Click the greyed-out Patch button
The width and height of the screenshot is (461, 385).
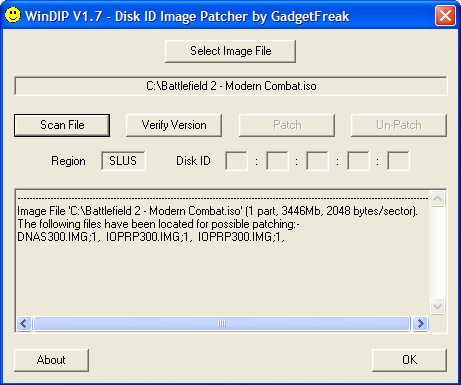(x=287, y=125)
